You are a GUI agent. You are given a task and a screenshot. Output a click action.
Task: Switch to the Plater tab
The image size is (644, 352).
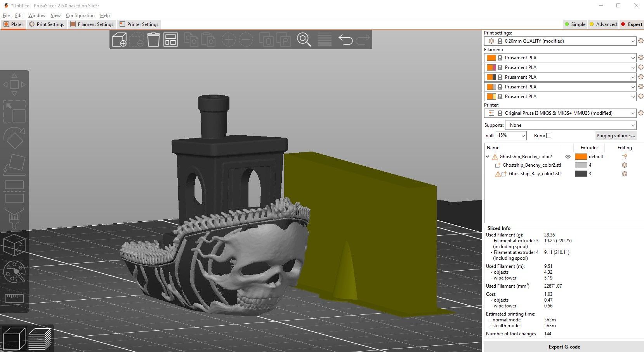tap(14, 24)
